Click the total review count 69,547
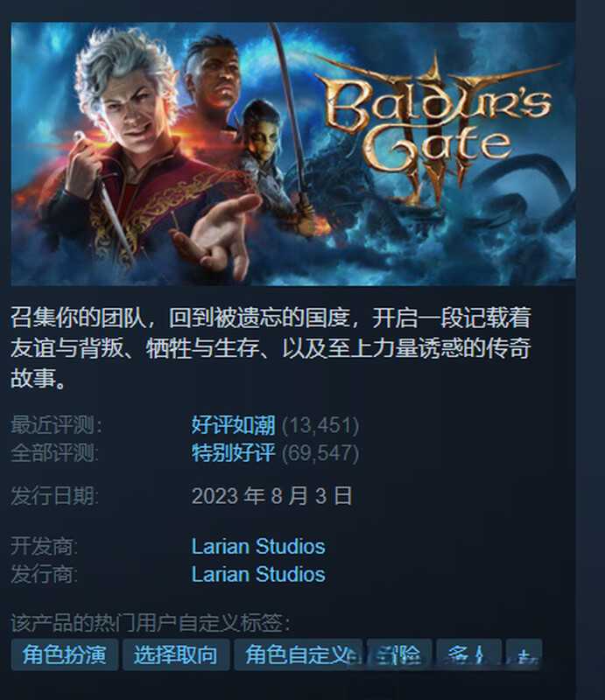Screen dimensions: 605x700 320,453
